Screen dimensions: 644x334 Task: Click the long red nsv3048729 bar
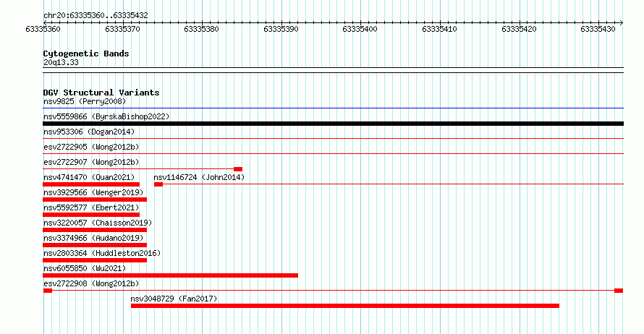[x=345, y=306]
